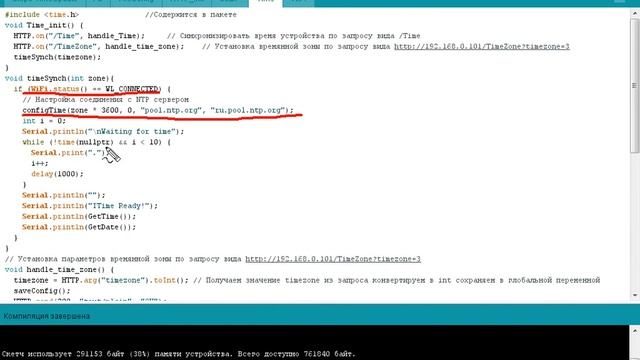Screen dimensions: 640x360
Task: Click the 'saveConfig();' line
Action: (42, 291)
